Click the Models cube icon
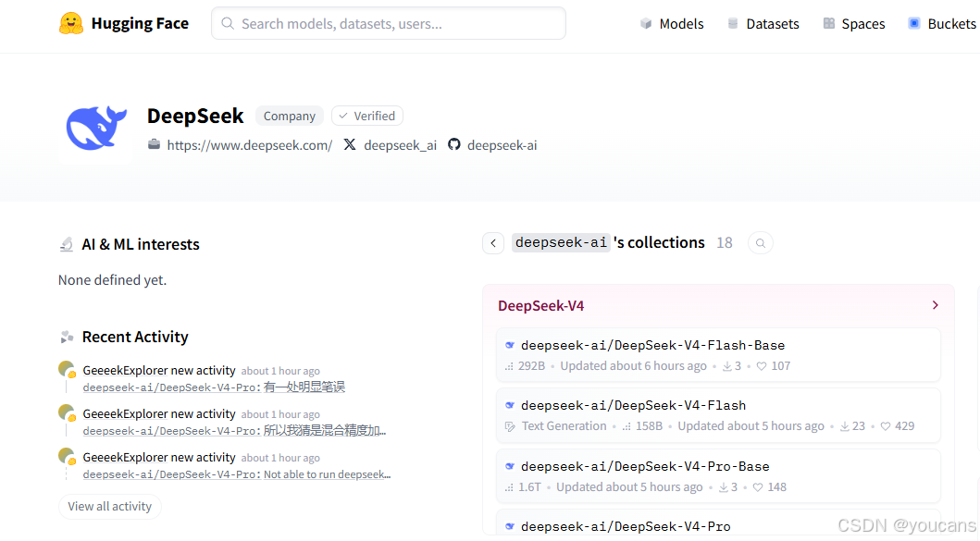The width and height of the screenshot is (980, 541). pos(646,24)
